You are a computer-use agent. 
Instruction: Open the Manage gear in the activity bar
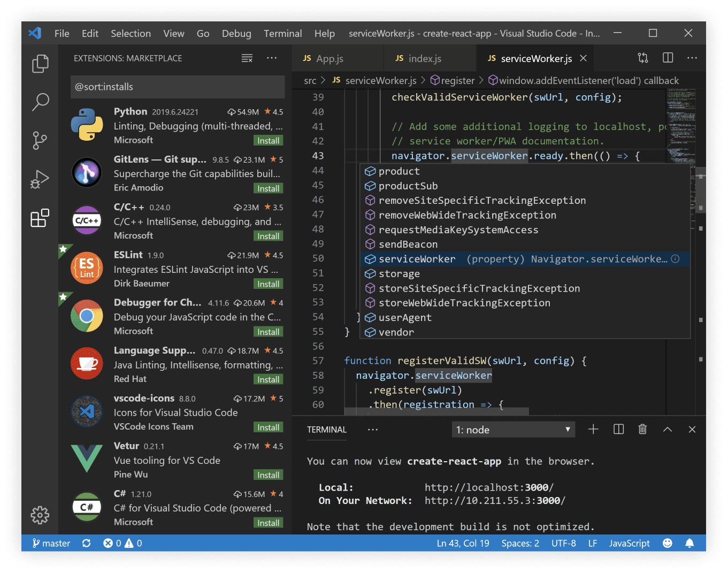40,515
